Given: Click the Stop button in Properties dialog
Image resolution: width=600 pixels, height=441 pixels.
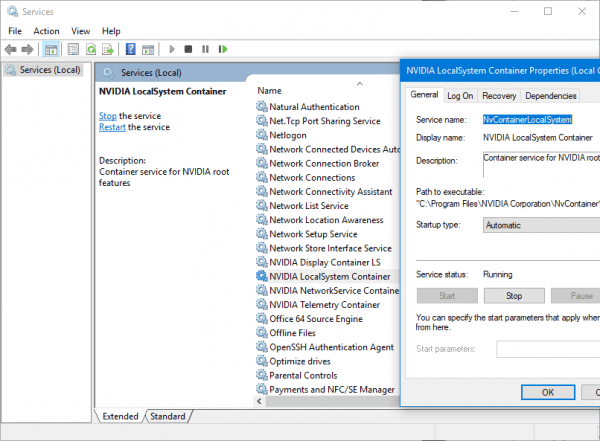Looking at the screenshot, I should coord(514,296).
